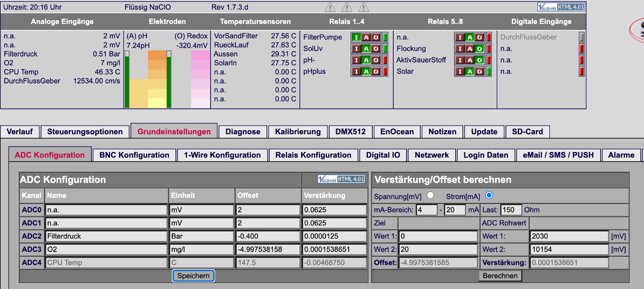Screen dimensions: 644x289
Task: Open the Notizen tab
Action: point(442,132)
